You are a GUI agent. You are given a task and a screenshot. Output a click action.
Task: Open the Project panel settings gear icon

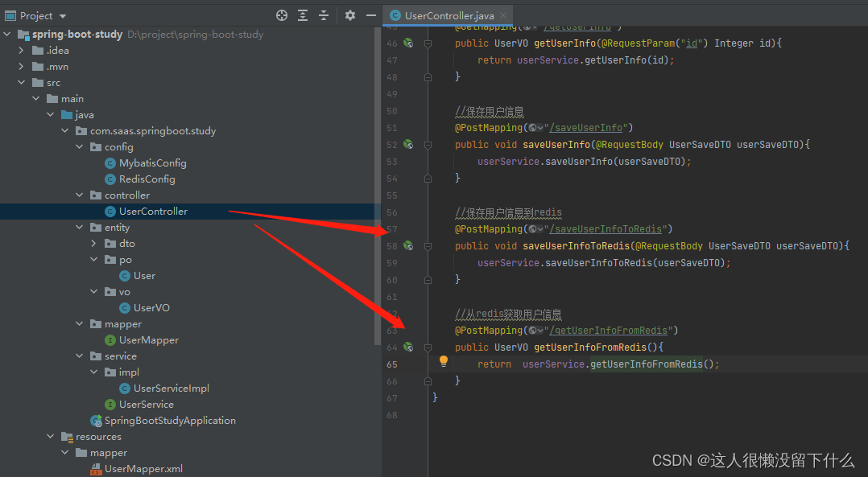point(349,14)
